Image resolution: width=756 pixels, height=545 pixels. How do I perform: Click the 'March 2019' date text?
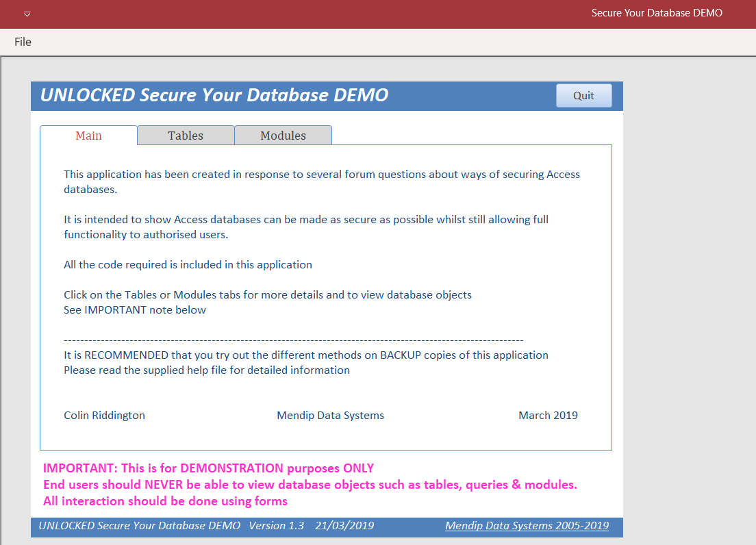(x=548, y=416)
